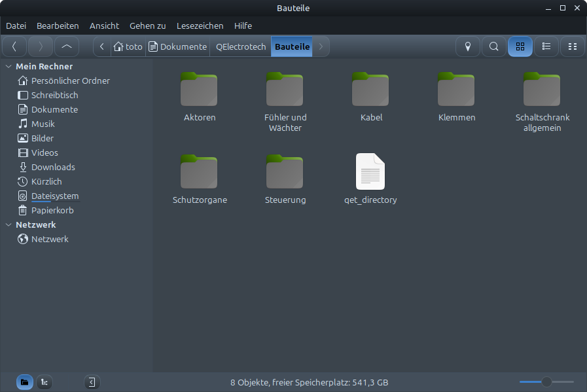
Task: Switch to compact view
Action: (x=573, y=46)
